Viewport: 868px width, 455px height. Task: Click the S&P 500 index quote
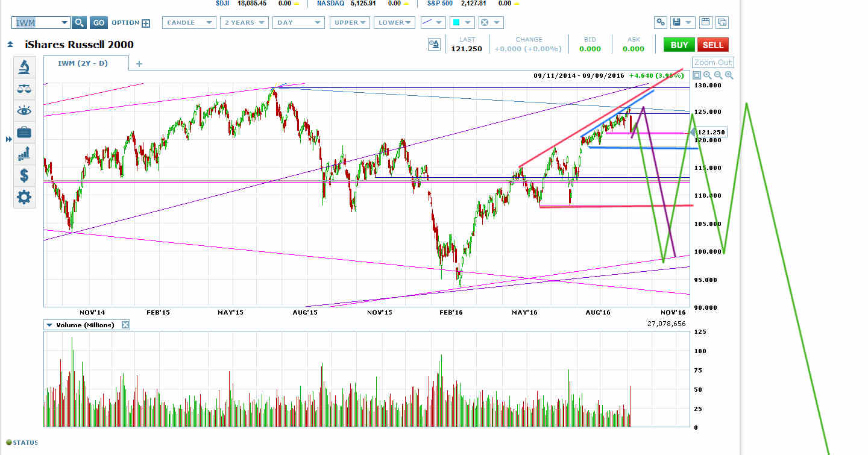click(x=474, y=4)
